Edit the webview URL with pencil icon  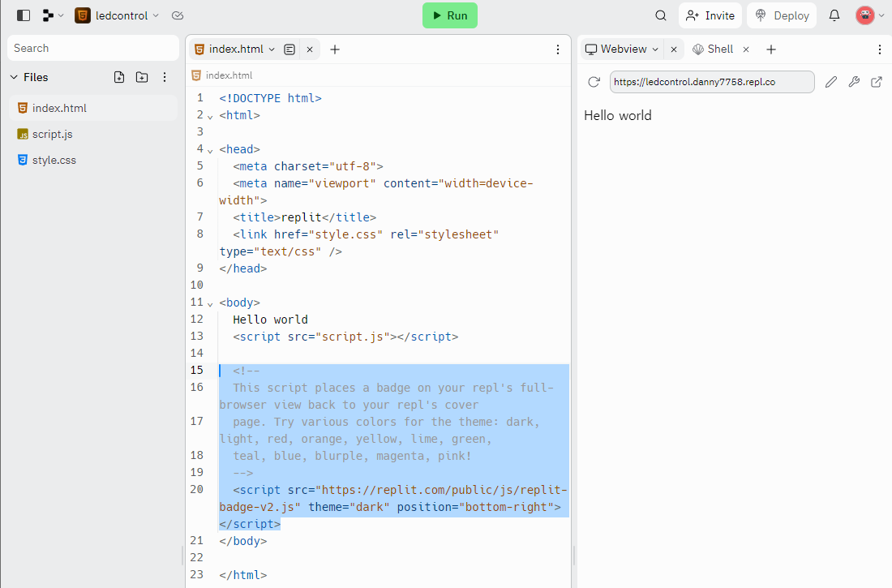tap(831, 82)
